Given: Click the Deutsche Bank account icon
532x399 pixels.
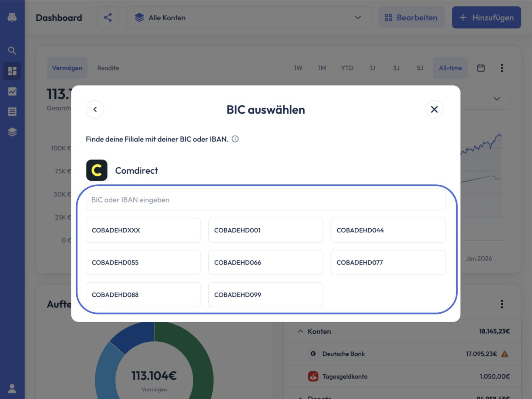Looking at the screenshot, I should point(313,354).
